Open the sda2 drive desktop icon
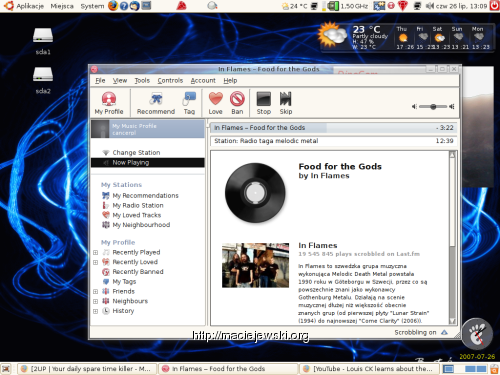This screenshot has height=375, width=500. [x=43, y=80]
